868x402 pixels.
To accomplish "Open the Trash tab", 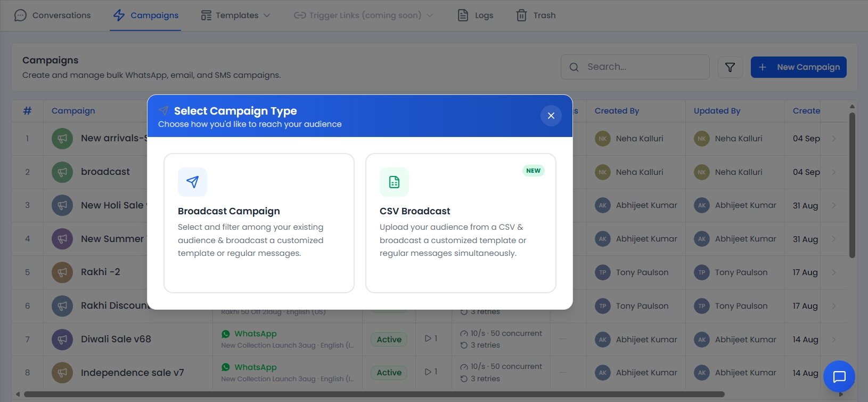I will (x=536, y=15).
